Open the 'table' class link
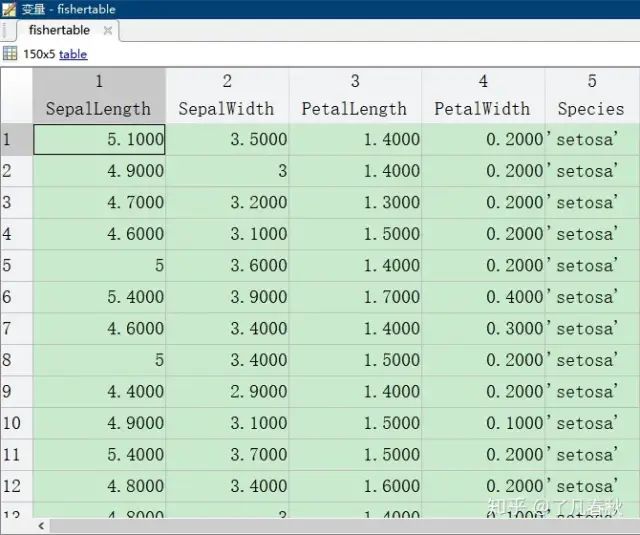This screenshot has width=640, height=535. (x=73, y=54)
